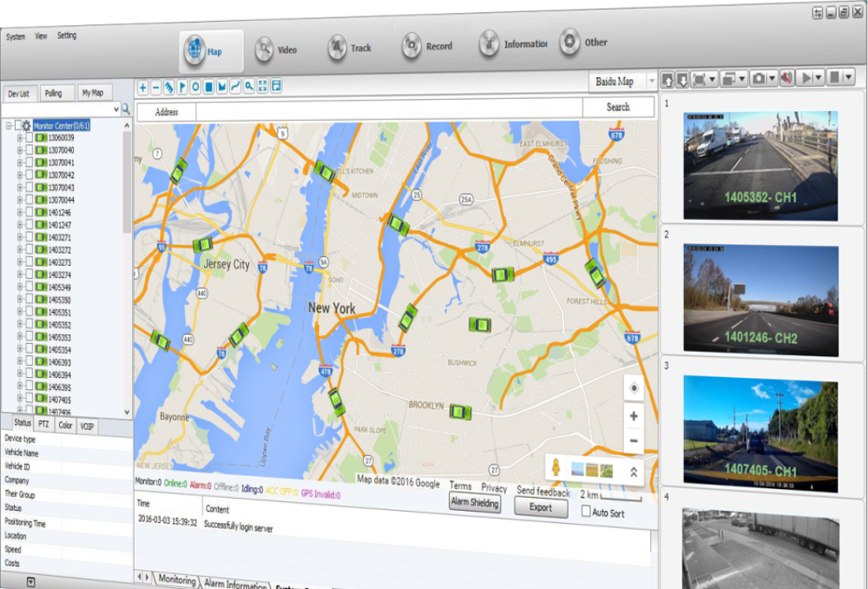Tick the checkbox for device 13060039

click(x=30, y=137)
